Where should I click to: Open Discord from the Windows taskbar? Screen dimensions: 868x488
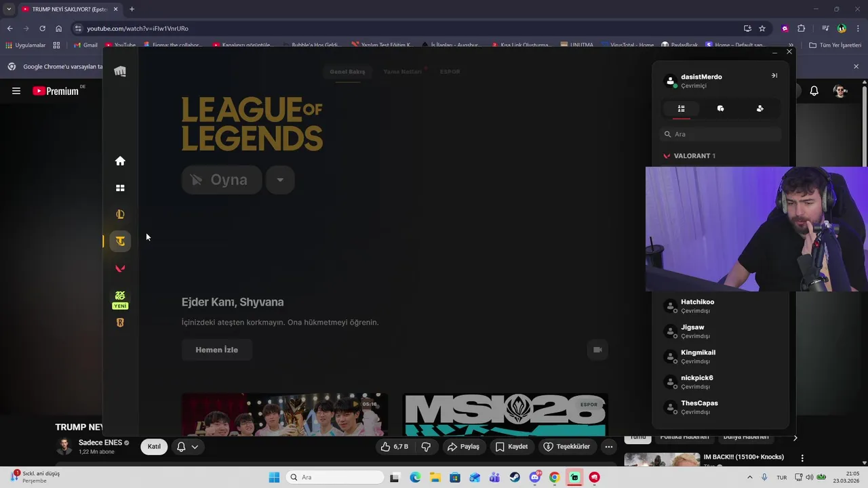535,477
